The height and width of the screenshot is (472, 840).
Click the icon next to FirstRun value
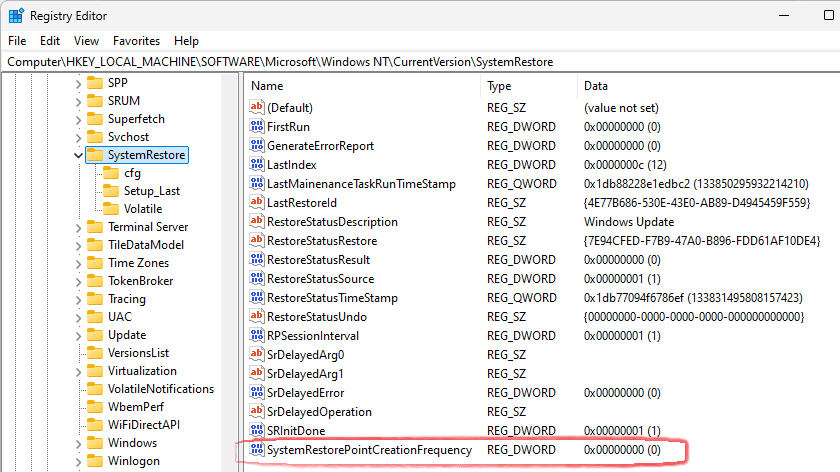tap(256, 127)
